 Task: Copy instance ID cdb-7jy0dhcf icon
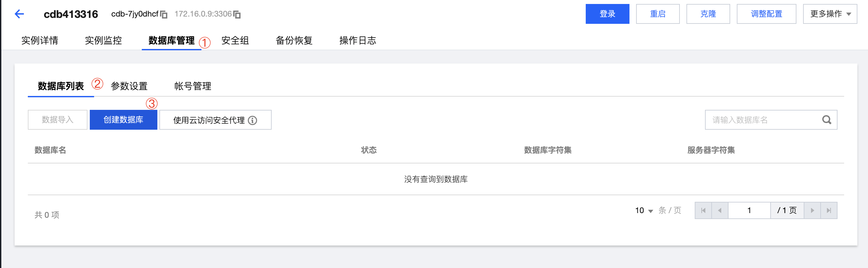(x=164, y=15)
